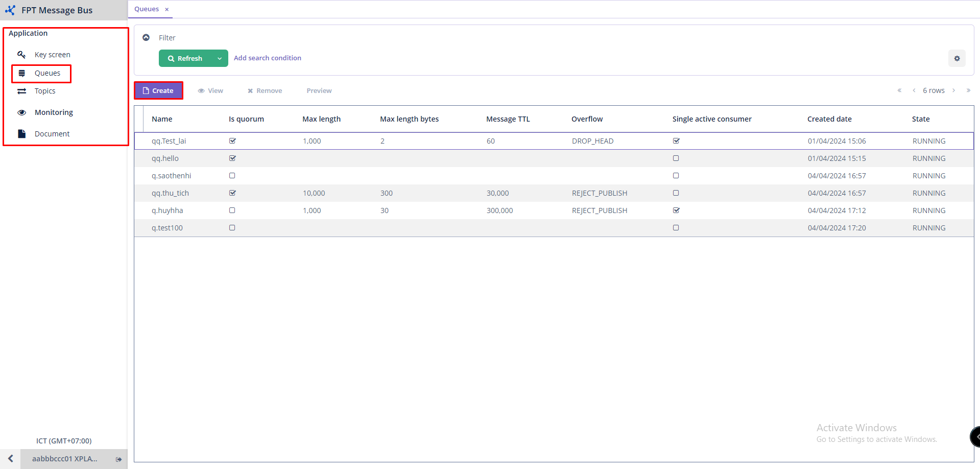Click the logout icon beside username
Viewport: 980px width, 469px height.
tap(118, 459)
